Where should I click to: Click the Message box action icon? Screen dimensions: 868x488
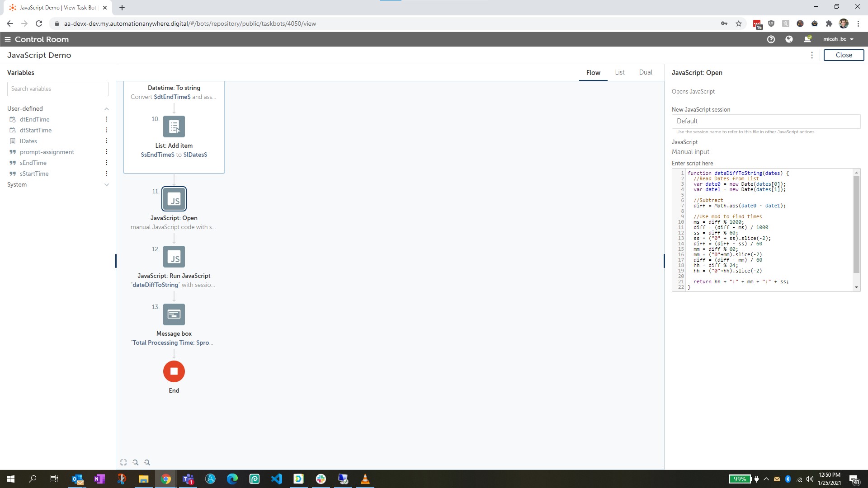tap(174, 314)
